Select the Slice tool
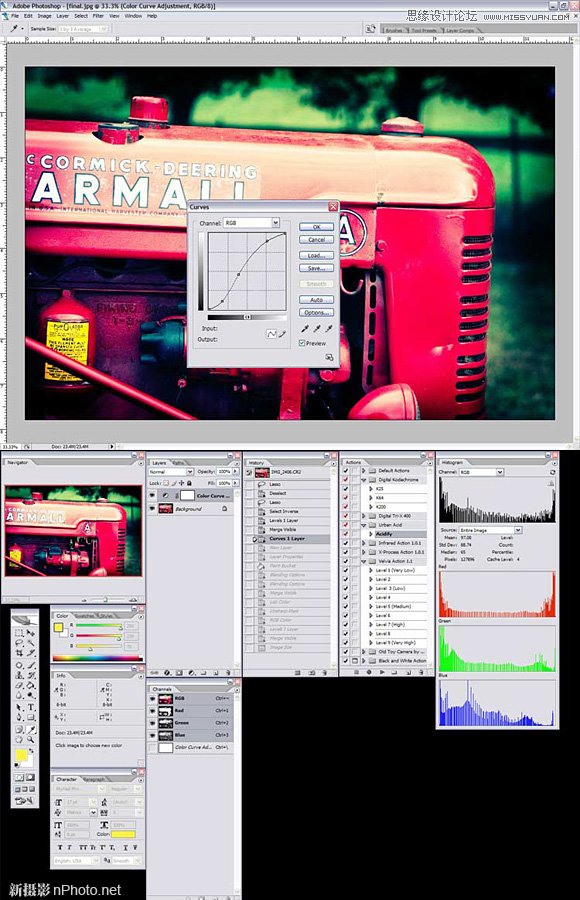 pos(30,653)
